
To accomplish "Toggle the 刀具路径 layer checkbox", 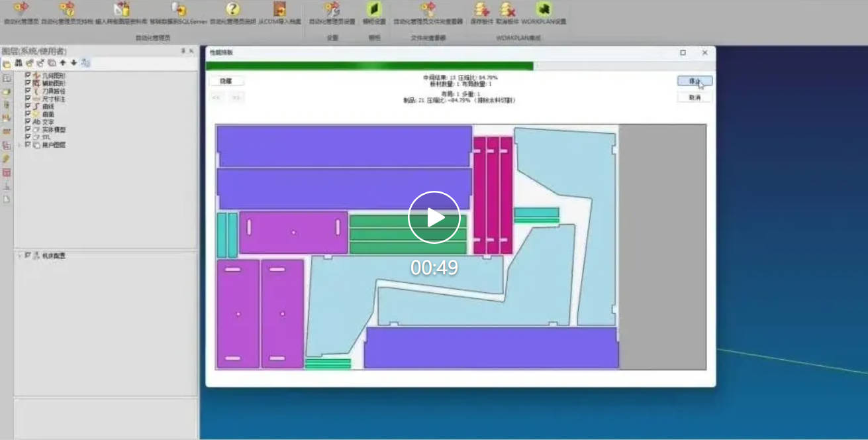I will (28, 91).
